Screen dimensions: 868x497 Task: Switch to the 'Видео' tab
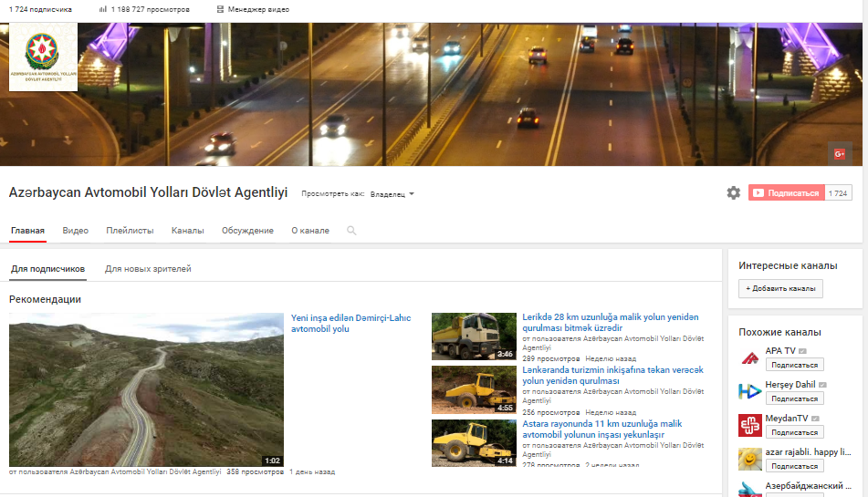click(x=76, y=231)
